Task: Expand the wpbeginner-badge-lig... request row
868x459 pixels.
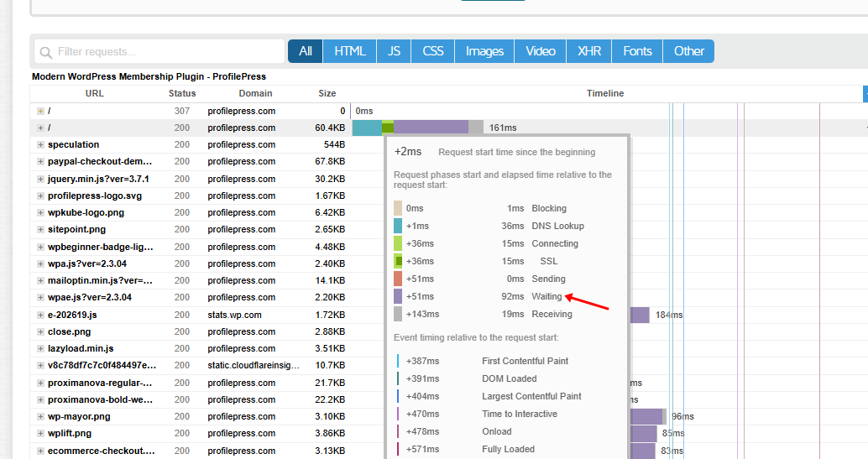Action: pyautogui.click(x=40, y=247)
